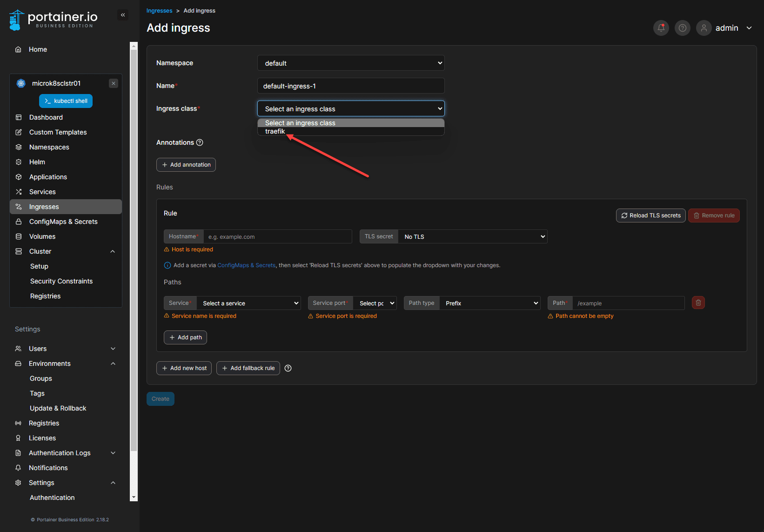Go to Helm in the sidebar
764x532 pixels.
(37, 162)
